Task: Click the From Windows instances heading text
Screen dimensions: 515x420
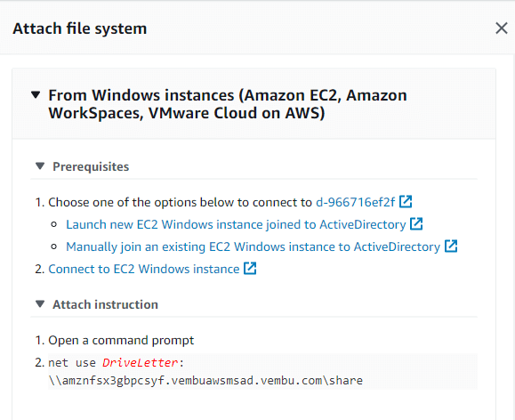Action: [228, 104]
